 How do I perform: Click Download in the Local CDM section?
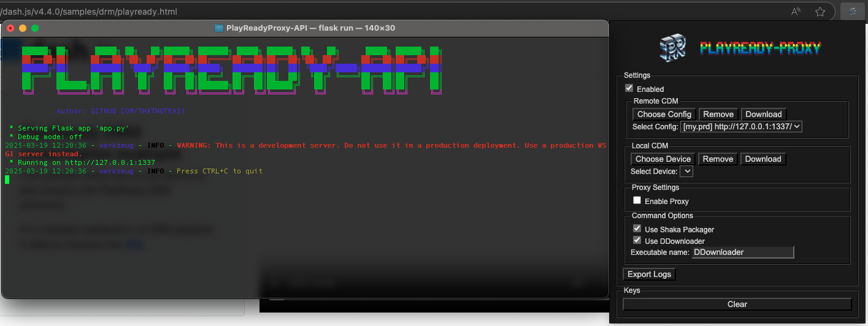coord(763,159)
